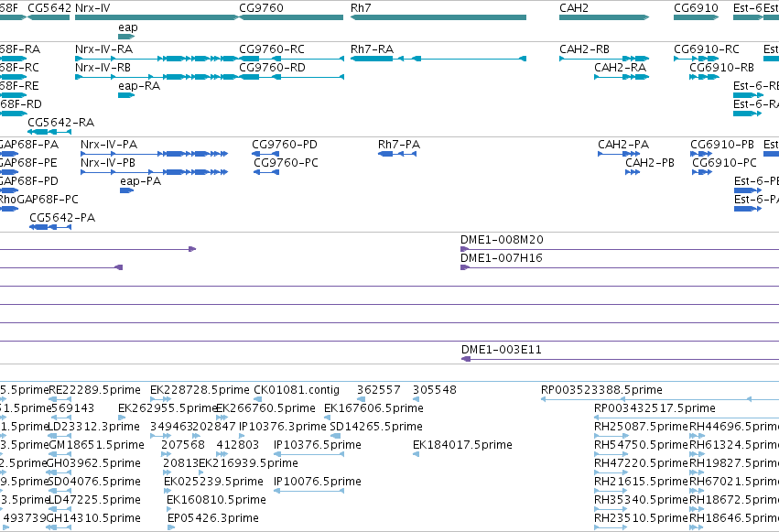Click the EK167606.5prime EST label
Viewport: 779px width, 532px height.
(x=373, y=408)
